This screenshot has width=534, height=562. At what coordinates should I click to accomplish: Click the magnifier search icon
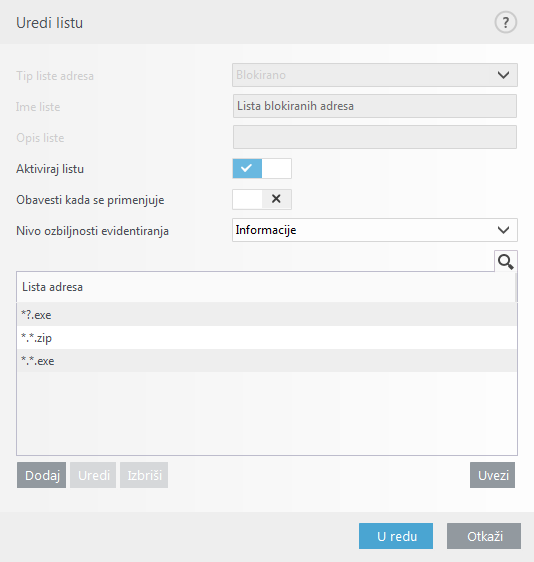coord(506,261)
